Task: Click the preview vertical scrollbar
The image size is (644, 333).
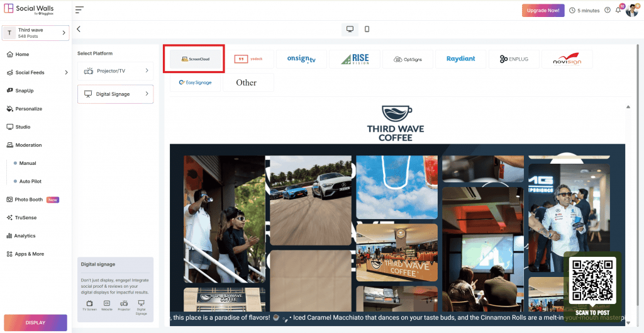Action: point(628,214)
